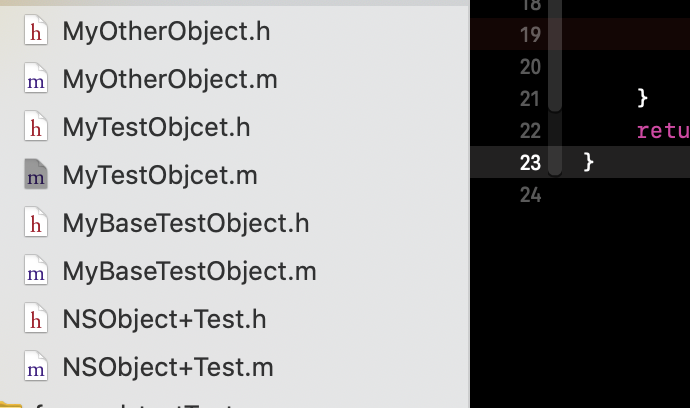Click the MyBaseTestObject.m implementation file icon
The image size is (690, 408).
click(36, 271)
